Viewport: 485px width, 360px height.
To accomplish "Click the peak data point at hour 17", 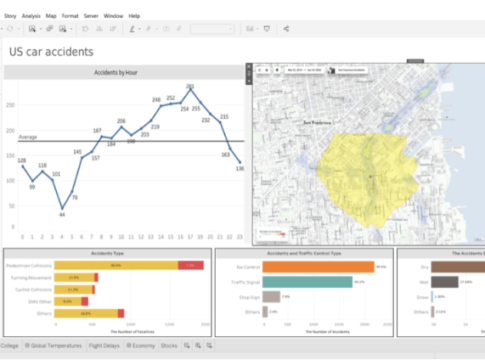I will (x=190, y=89).
